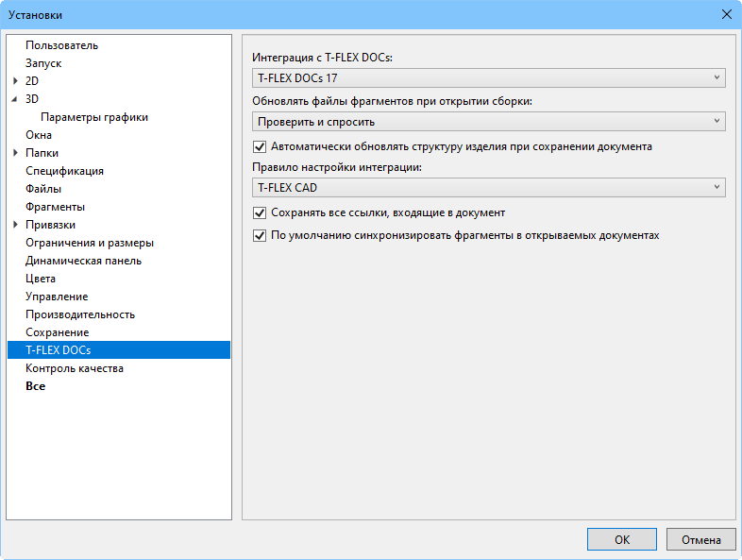Select the 3D category
Viewport: 742px width, 560px height.
point(32,99)
